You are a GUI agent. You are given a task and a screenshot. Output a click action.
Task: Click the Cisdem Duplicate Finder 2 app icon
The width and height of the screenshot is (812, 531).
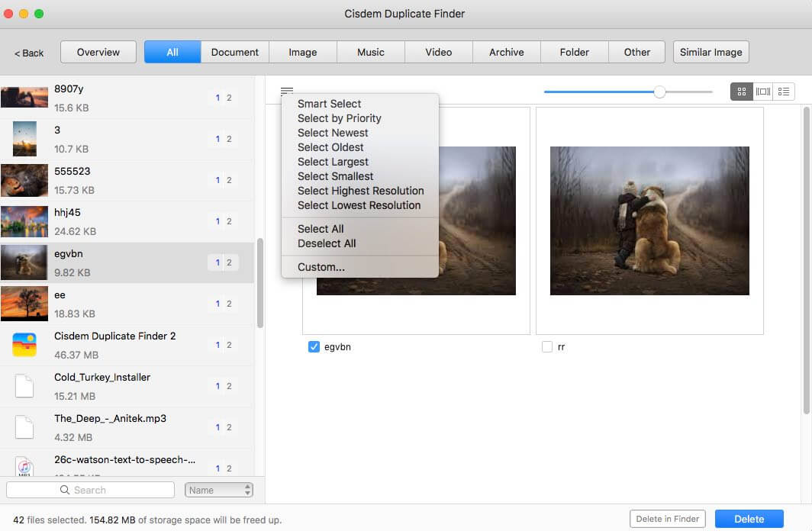click(24, 345)
